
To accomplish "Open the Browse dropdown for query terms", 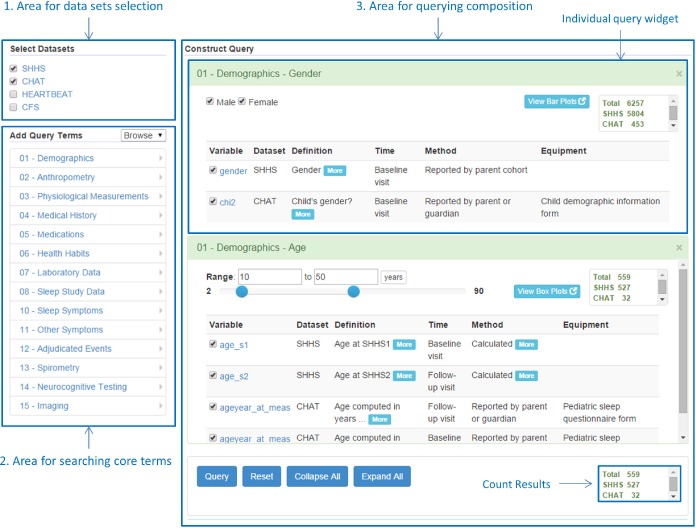I will [143, 135].
